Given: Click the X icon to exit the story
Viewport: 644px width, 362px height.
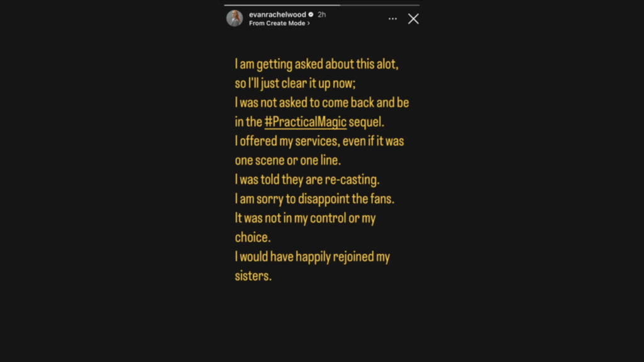Looking at the screenshot, I should pos(413,19).
